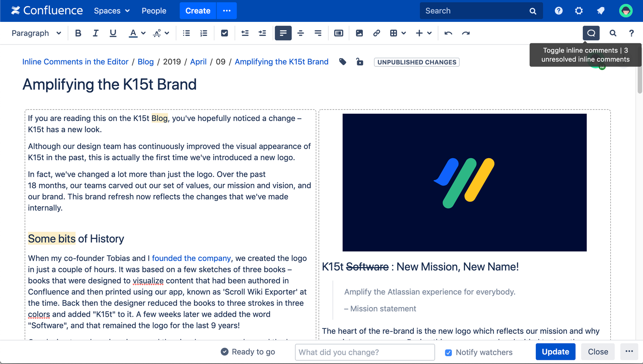Open find and replace search icon
Screen dimensions: 643x364
(x=613, y=33)
